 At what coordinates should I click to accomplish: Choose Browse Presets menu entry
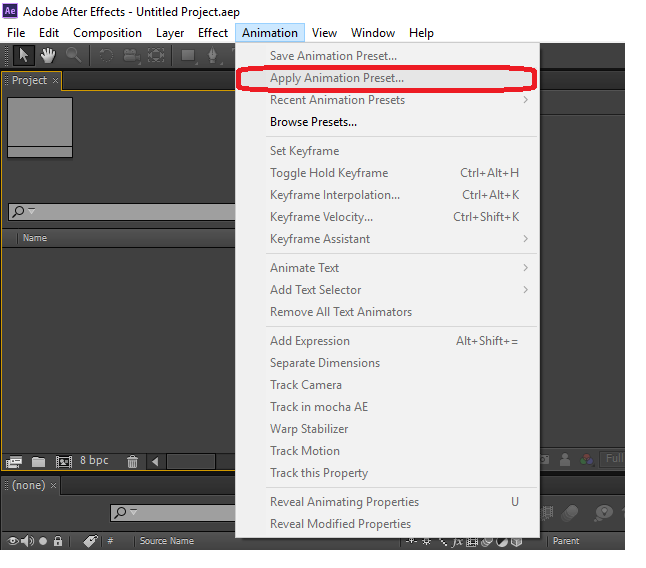pyautogui.click(x=389, y=122)
